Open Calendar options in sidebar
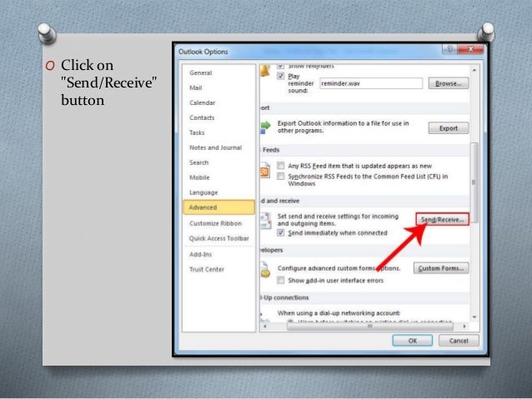The image size is (532, 399). point(203,102)
